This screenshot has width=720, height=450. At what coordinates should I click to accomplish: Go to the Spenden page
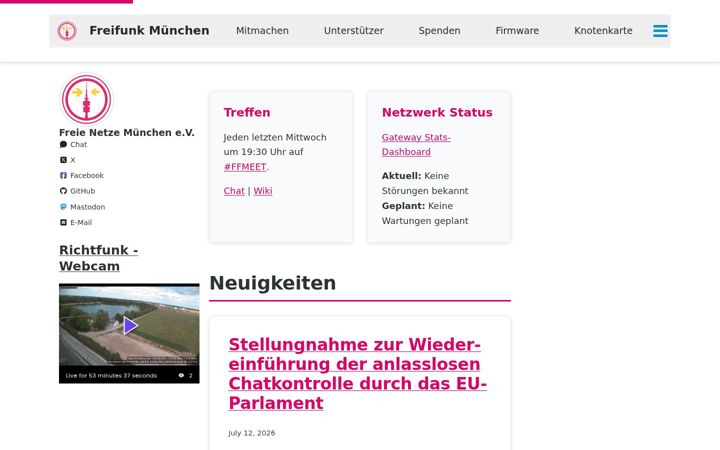(x=439, y=31)
